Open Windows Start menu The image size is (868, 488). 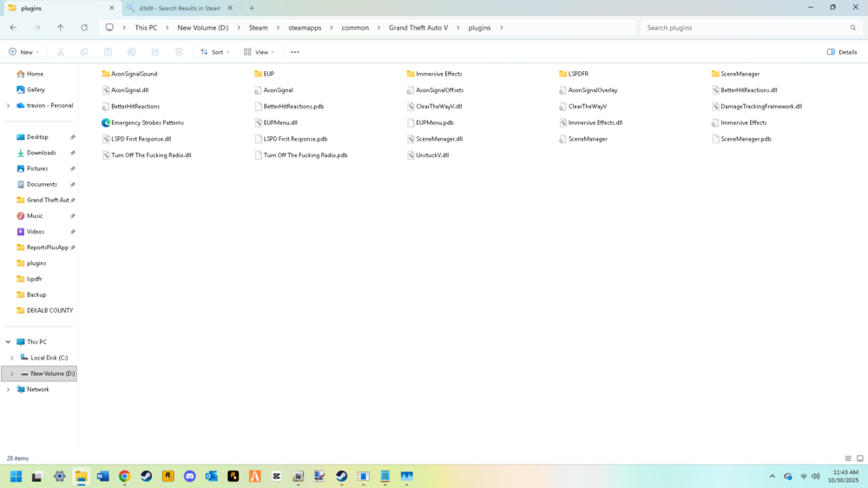[16, 477]
